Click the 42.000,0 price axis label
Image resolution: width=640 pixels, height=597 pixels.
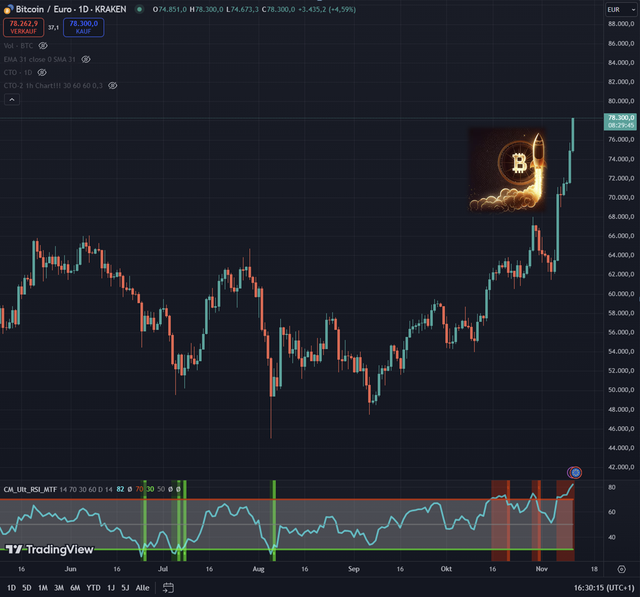click(x=621, y=467)
